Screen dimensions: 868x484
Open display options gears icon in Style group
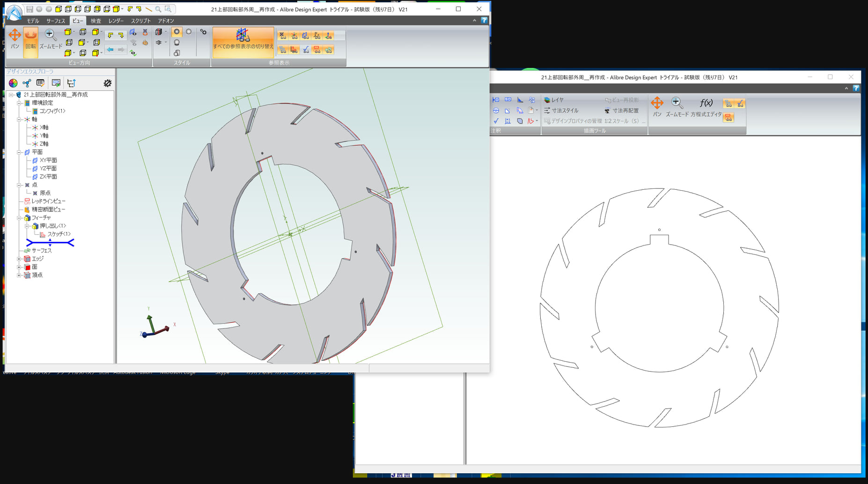203,32
